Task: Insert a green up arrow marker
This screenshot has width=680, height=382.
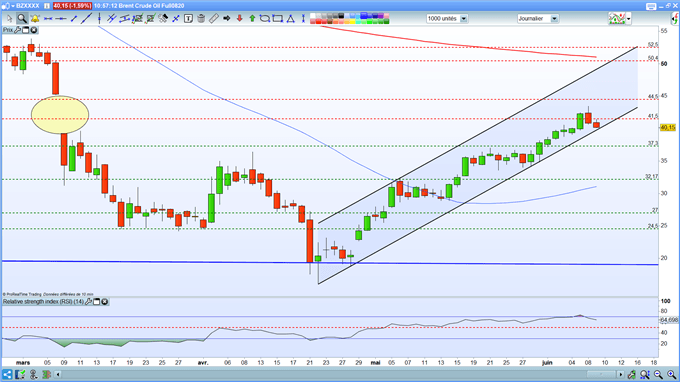Action: (252, 18)
